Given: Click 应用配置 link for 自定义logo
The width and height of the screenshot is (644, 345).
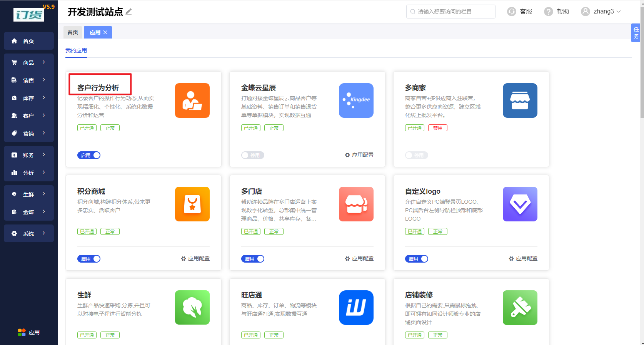Looking at the screenshot, I should coord(523,258).
